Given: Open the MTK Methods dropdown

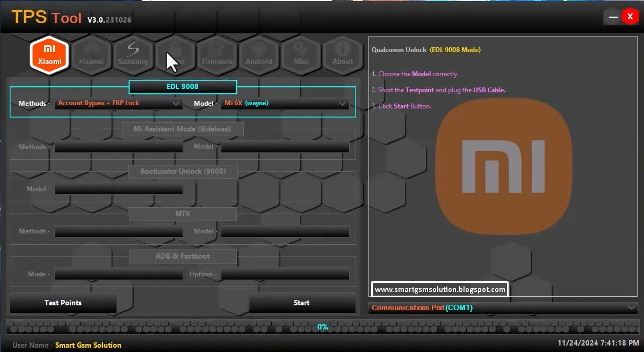Looking at the screenshot, I should 118,231.
